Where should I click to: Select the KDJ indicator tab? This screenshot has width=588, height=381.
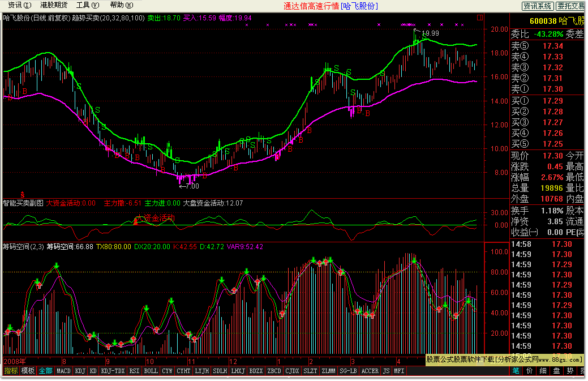(80, 371)
